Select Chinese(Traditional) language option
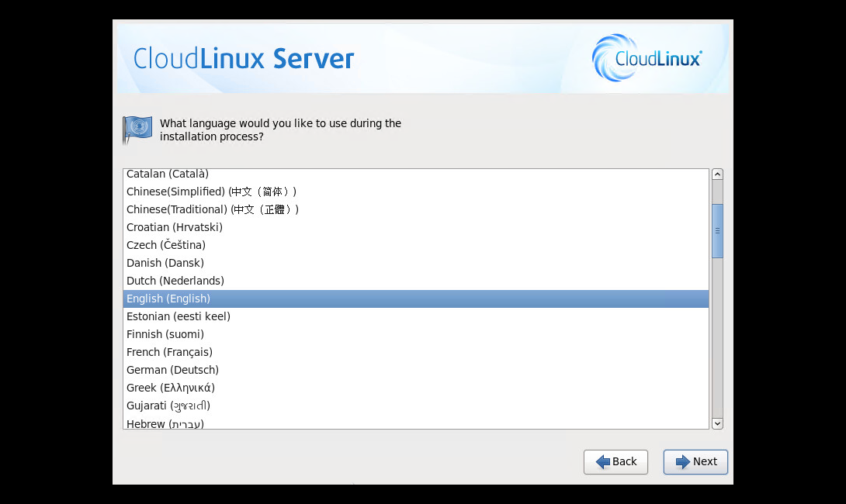This screenshot has height=504, width=846. pos(213,209)
